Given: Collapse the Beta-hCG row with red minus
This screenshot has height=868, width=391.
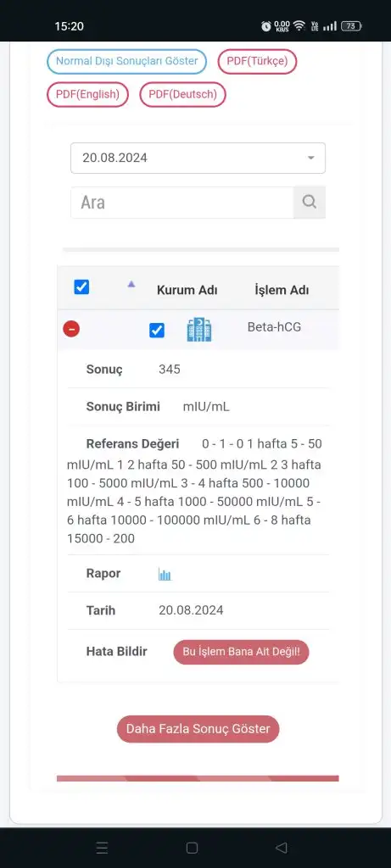Looking at the screenshot, I should click(71, 329).
